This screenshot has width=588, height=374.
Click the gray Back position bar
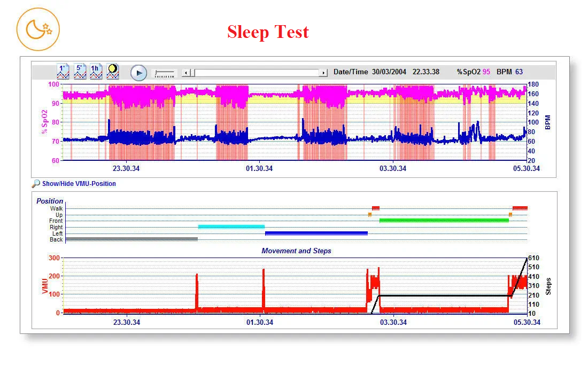[131, 239]
